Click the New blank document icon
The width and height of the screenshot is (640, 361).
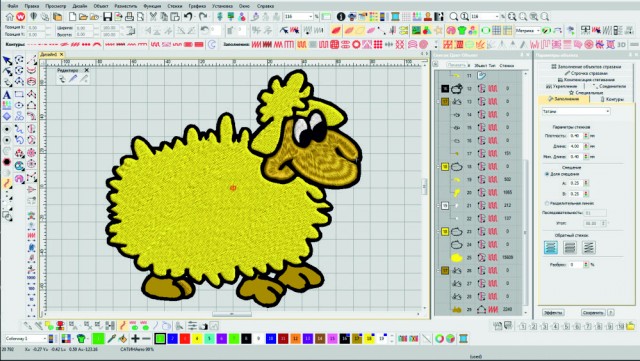pos(72,16)
